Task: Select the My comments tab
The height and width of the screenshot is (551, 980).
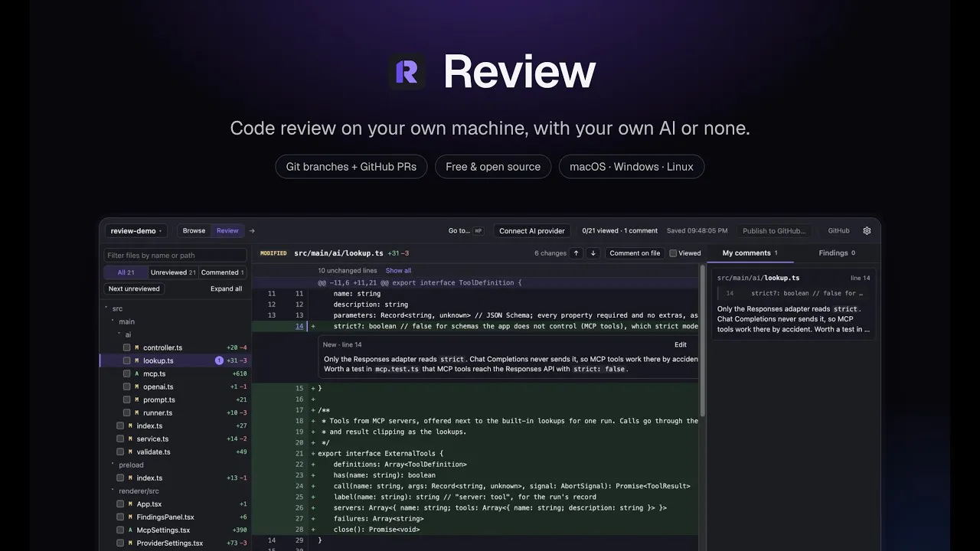Action: [x=750, y=253]
